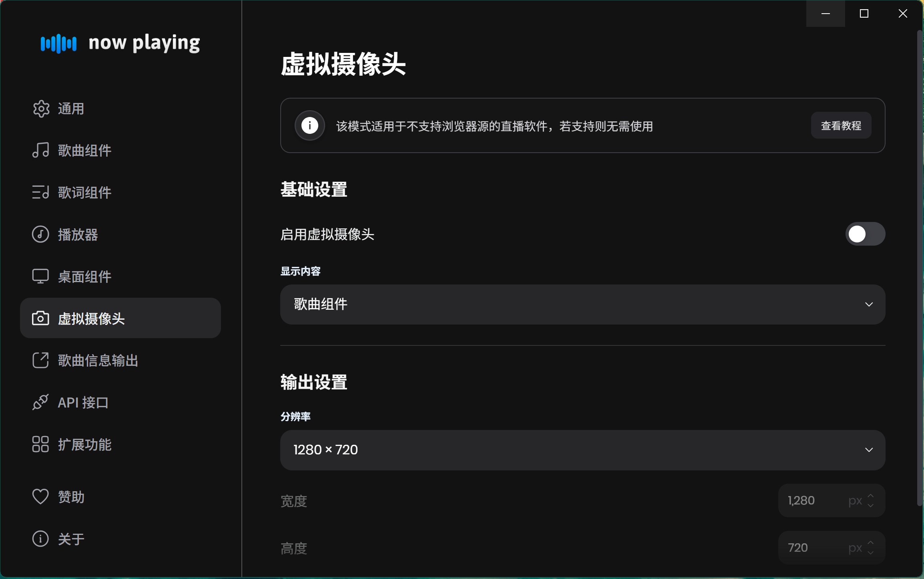
Task: Click the lyrics list icon for 歌词组件
Action: pyautogui.click(x=41, y=192)
